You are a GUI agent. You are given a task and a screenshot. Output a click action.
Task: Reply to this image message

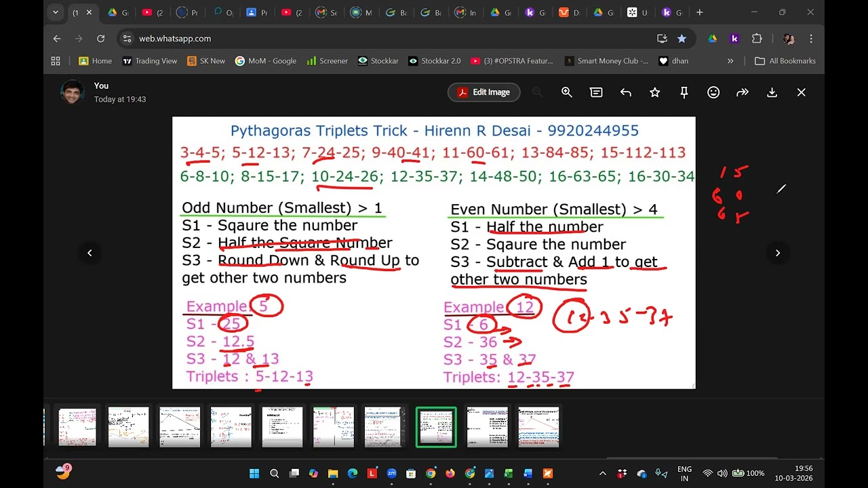click(x=625, y=93)
